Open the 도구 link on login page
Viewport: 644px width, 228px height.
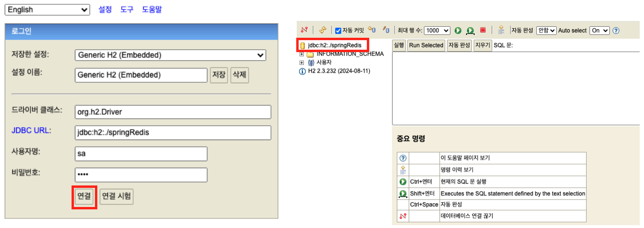point(127,9)
